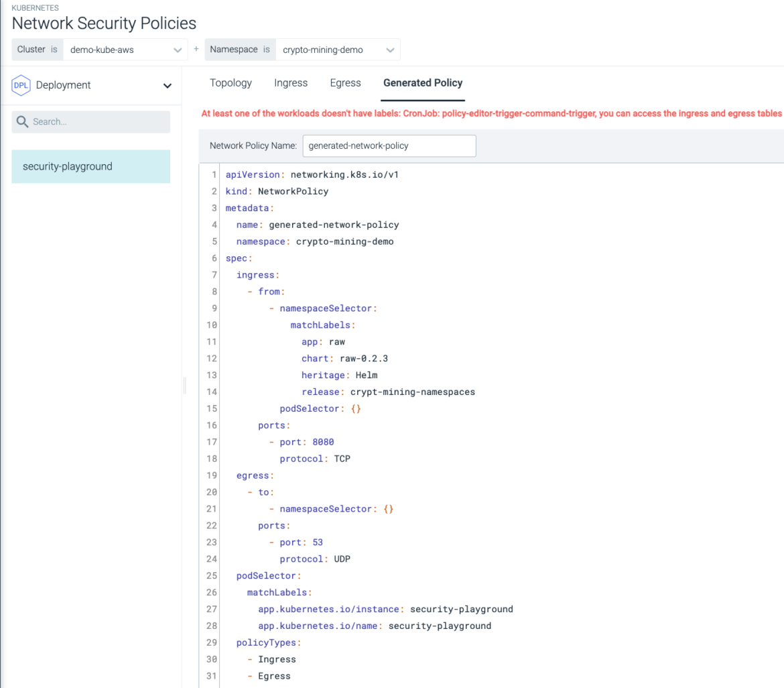This screenshot has width=784, height=688.
Task: Click port 8080 on line 17
Action: click(323, 441)
